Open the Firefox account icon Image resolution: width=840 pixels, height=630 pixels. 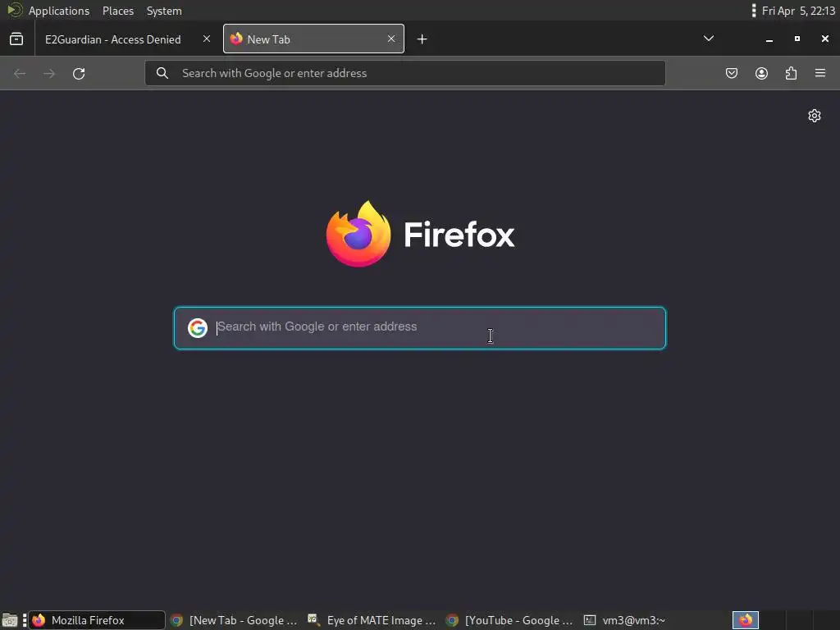[761, 73]
